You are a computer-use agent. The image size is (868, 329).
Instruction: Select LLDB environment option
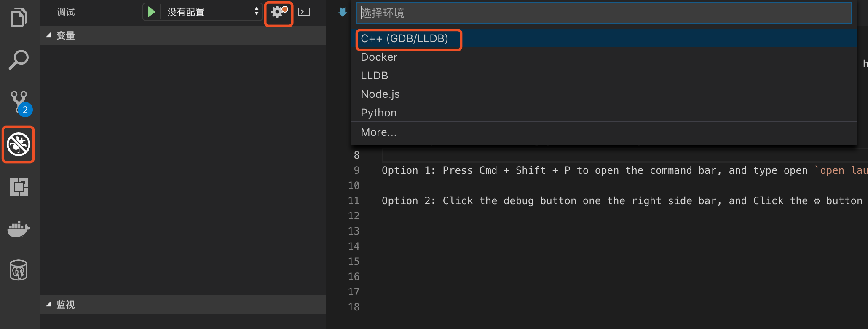pos(604,76)
